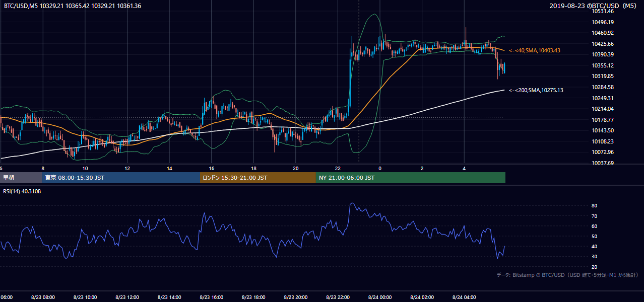Click hour label 14 under the price chart
Screen dimensions: 644x302
[x=169, y=168]
